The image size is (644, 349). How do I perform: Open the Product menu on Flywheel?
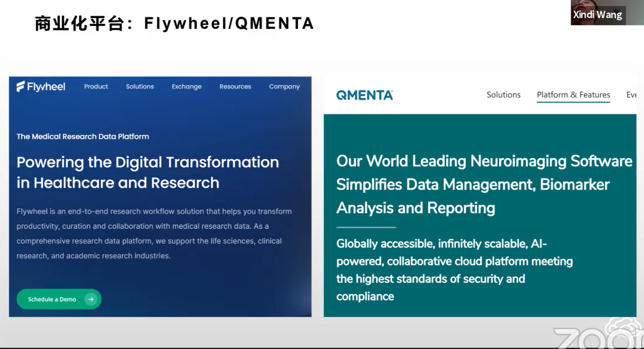point(96,87)
